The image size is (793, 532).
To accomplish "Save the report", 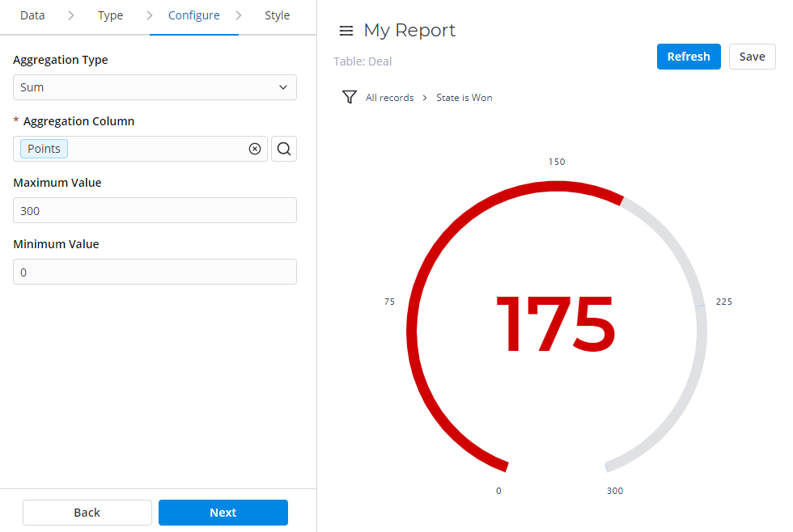I will [x=752, y=57].
